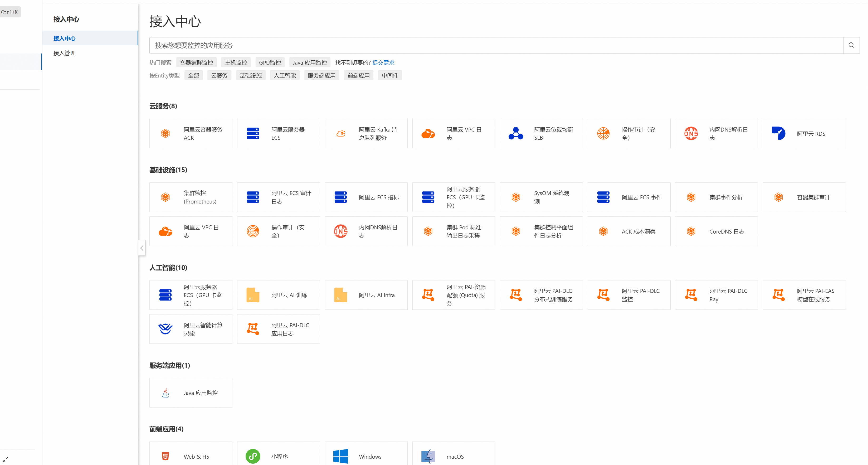
Task: Click the ACK 成本洞察 icon
Action: pos(603,231)
